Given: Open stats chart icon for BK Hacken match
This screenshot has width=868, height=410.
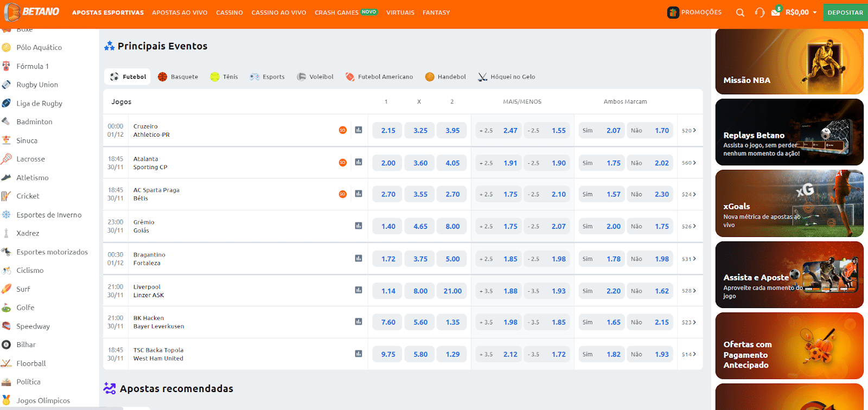Looking at the screenshot, I should [359, 322].
